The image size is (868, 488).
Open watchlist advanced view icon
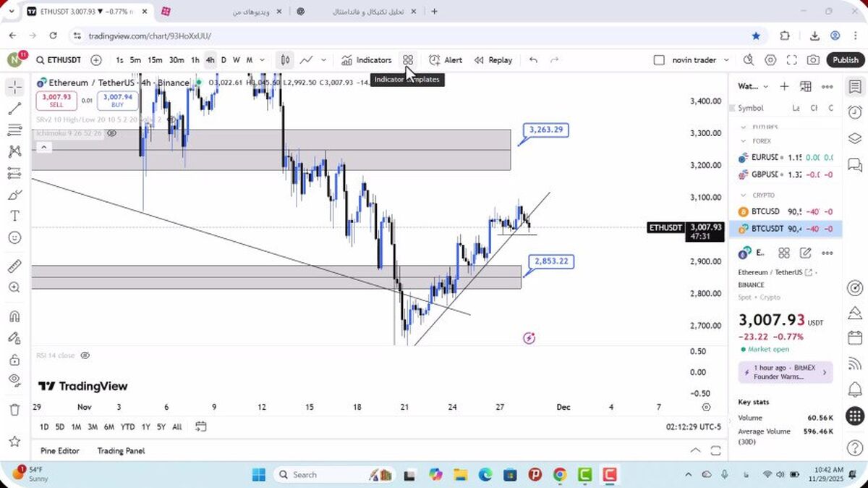coord(806,86)
